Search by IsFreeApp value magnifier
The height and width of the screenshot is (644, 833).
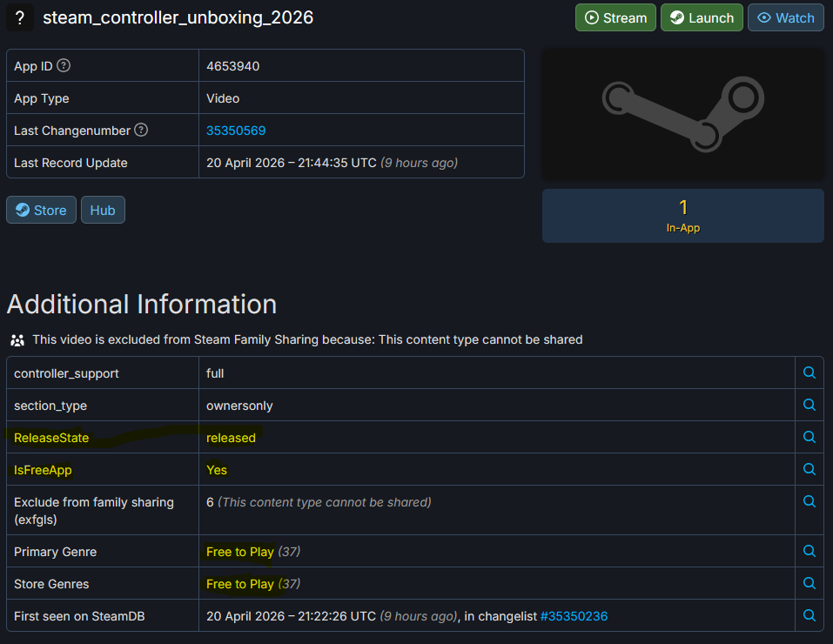[x=809, y=469]
